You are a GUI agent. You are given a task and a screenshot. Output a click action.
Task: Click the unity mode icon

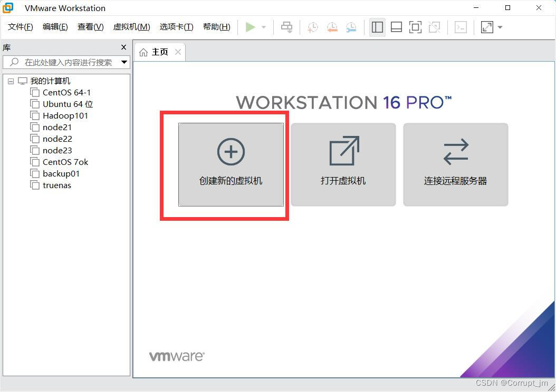(x=434, y=27)
